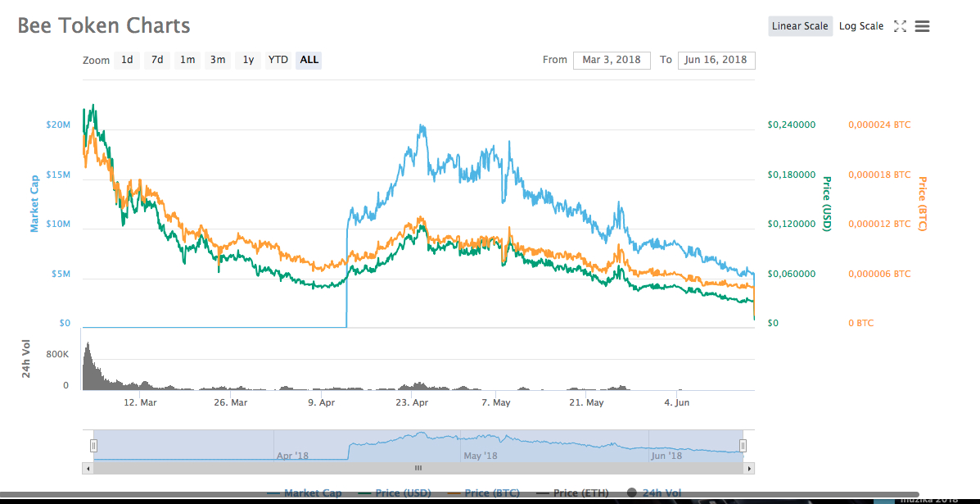Click the 23. Apr date axis label

pos(413,403)
